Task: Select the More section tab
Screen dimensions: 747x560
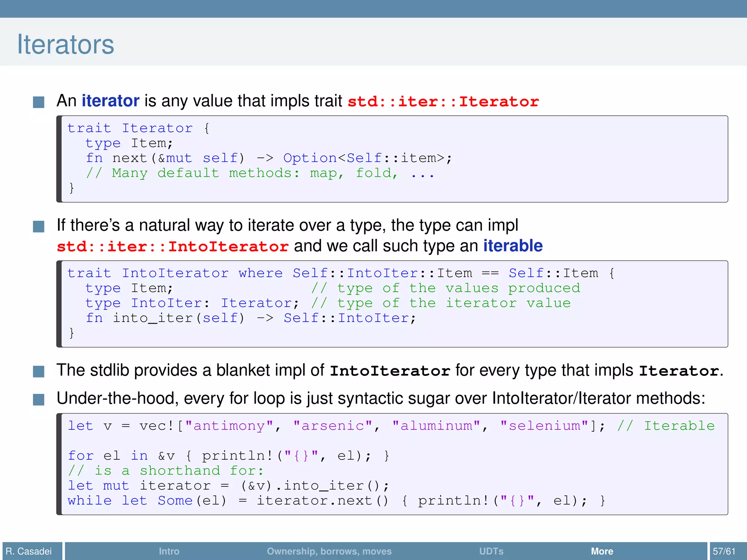Action: (602, 551)
